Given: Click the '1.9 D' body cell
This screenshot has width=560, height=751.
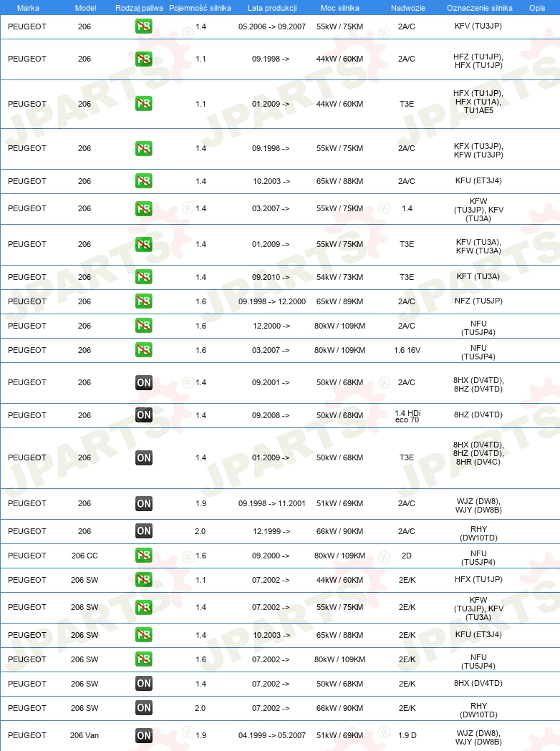Looking at the screenshot, I should (x=407, y=735).
